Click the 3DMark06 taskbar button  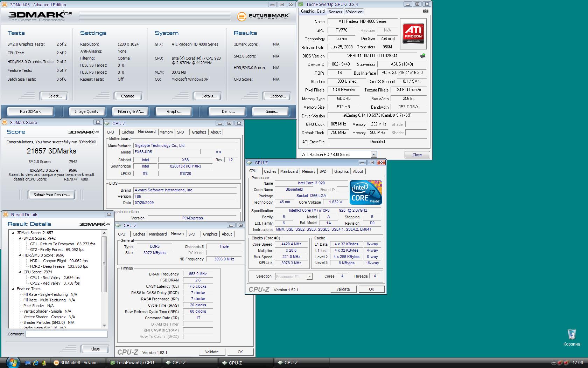coord(77,363)
